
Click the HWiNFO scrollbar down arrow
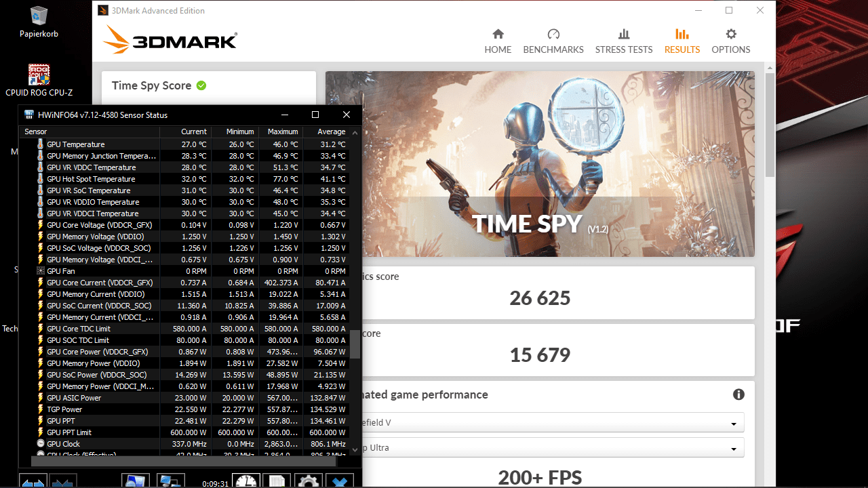355,449
